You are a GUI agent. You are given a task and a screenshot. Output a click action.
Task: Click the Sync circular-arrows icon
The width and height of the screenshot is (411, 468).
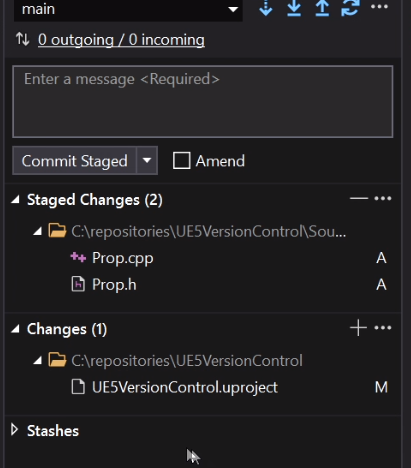350,7
